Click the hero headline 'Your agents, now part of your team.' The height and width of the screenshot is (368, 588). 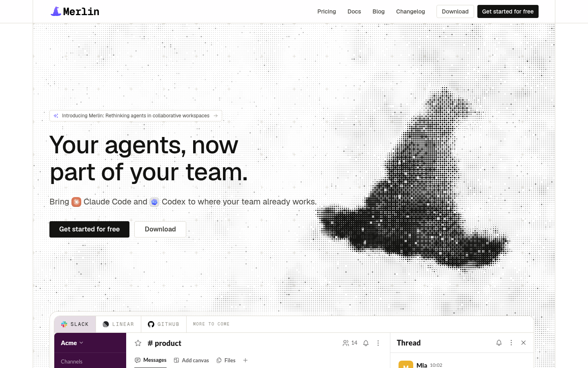tap(148, 158)
